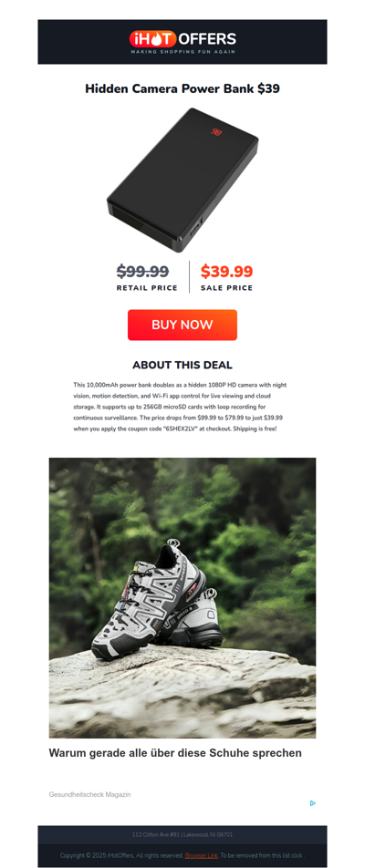Open the hiking shoes ad image

pos(182,598)
